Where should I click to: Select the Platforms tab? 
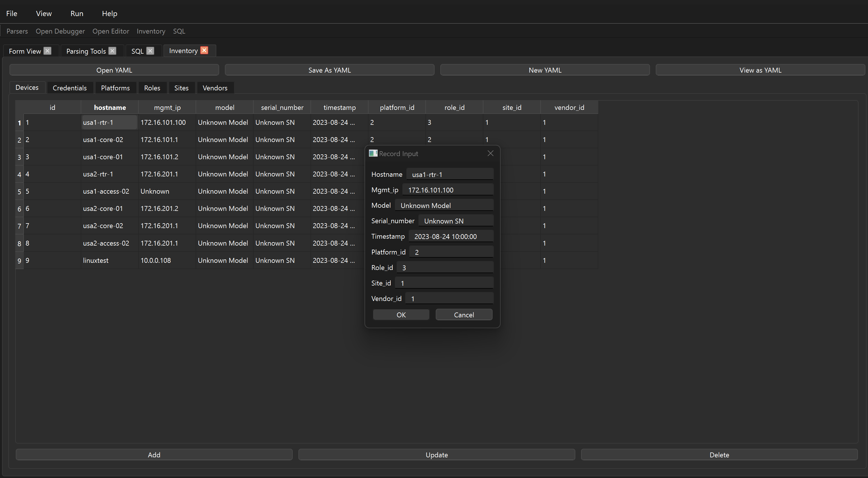tap(115, 87)
